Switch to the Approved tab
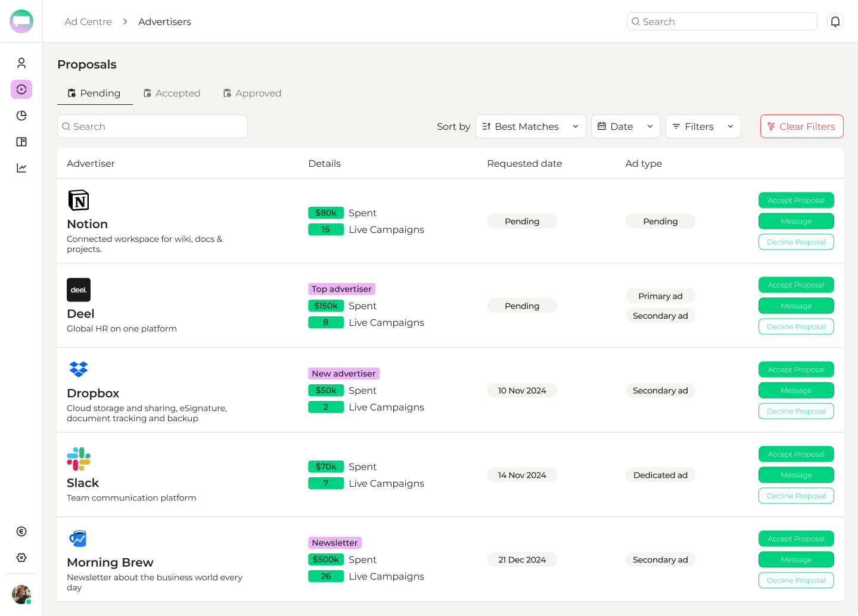Screen dimensions: 858x616 point(252,93)
